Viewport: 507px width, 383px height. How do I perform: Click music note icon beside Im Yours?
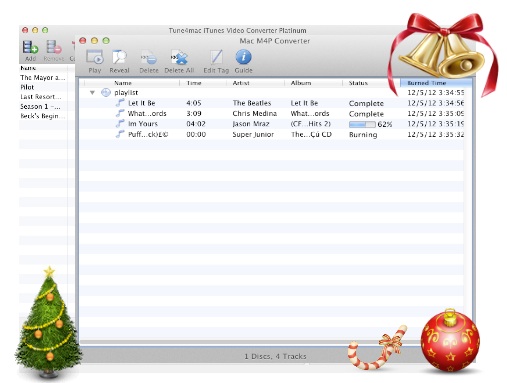[x=120, y=124]
